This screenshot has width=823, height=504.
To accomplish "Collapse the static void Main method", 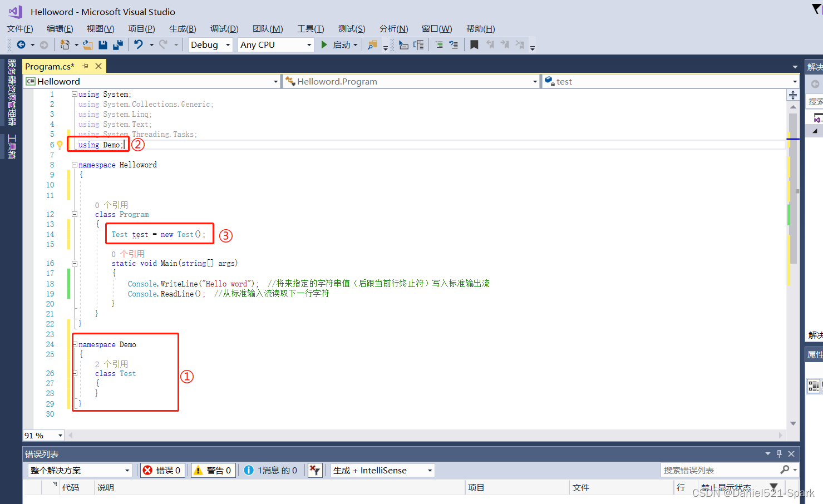I will click(74, 264).
